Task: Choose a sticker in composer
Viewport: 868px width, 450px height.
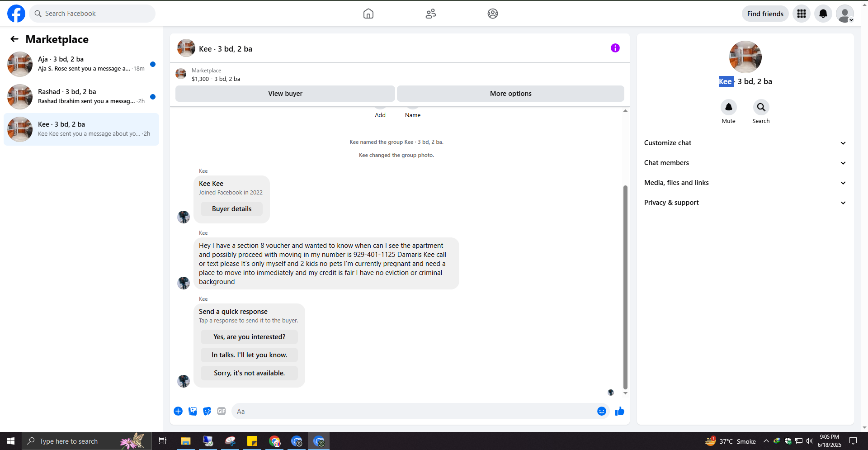Action: coord(207,411)
